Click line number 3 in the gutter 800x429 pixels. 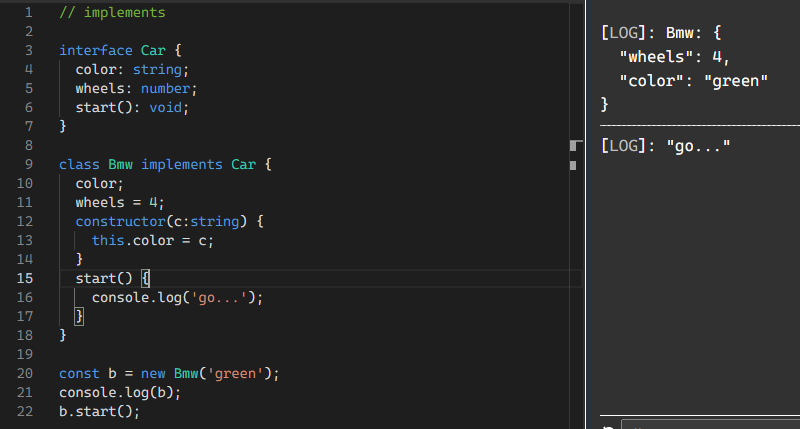tap(29, 51)
